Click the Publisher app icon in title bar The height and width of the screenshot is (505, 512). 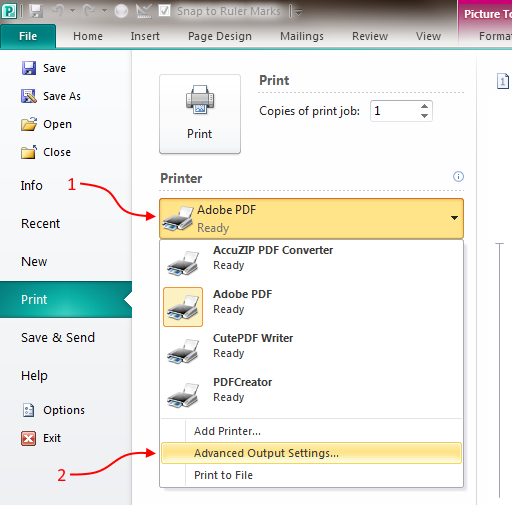click(x=9, y=11)
